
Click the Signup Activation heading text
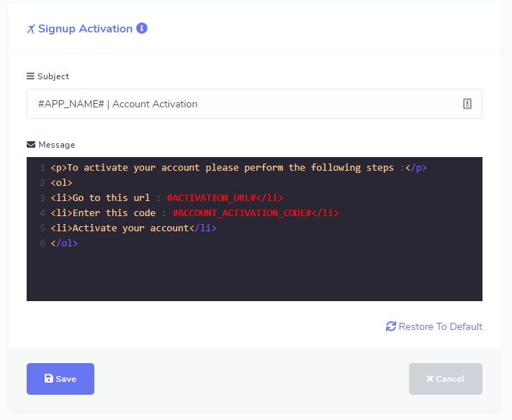[x=85, y=29]
